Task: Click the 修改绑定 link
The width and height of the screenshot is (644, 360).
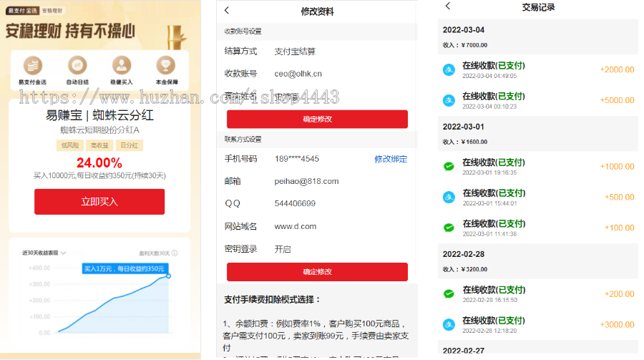Action: [391, 159]
